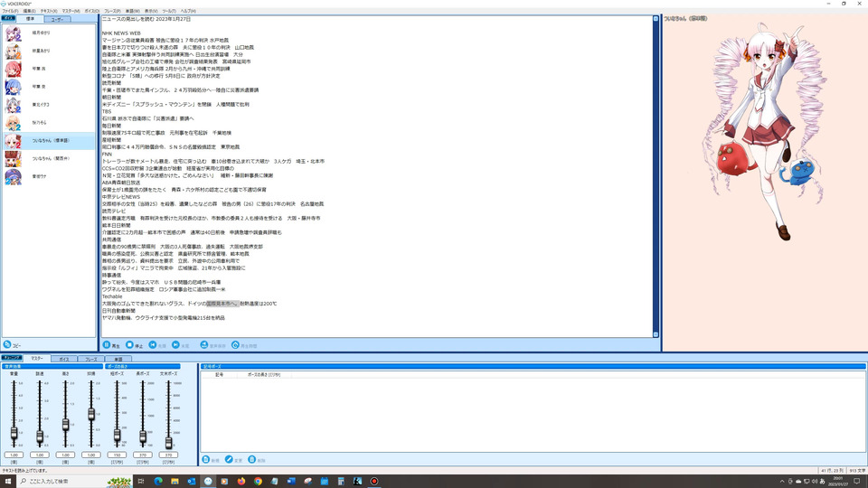The image size is (868, 488).
Task: Switch to the マスター tuning tab
Action: pos(36,359)
